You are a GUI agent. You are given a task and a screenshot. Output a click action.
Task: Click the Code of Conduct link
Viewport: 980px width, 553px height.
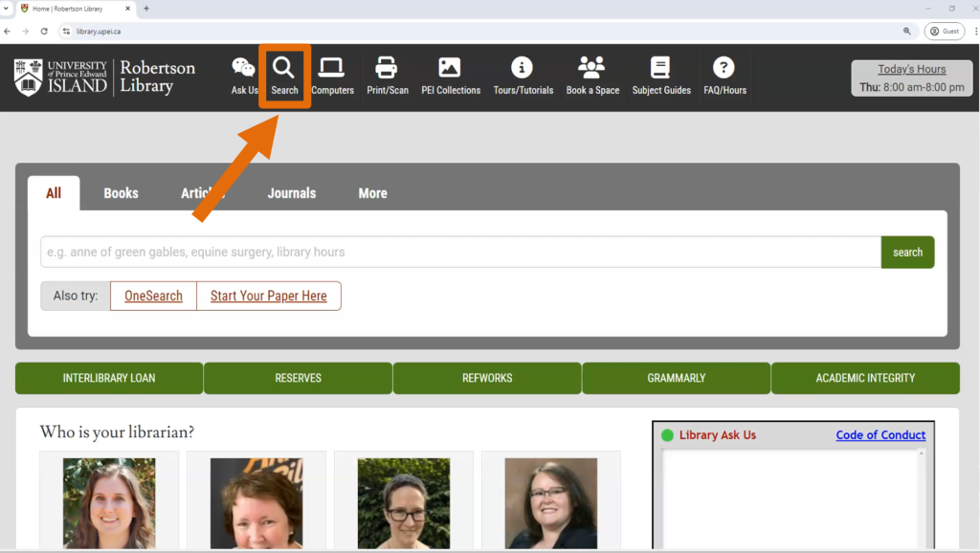(x=880, y=434)
